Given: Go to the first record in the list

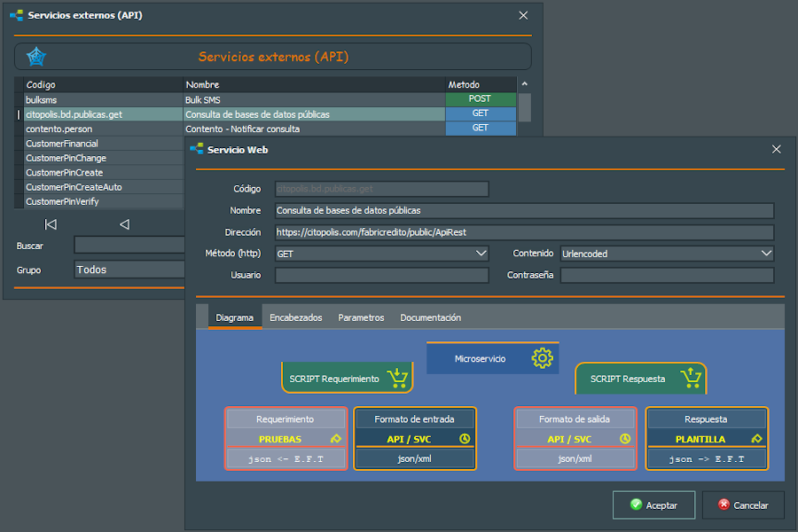Looking at the screenshot, I should point(51,224).
